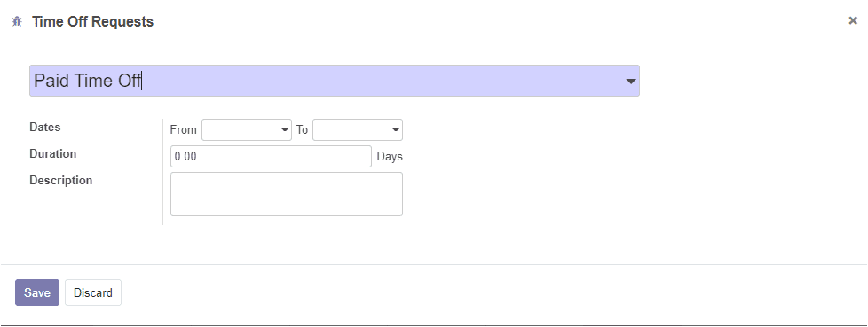Click the Description field label
Image resolution: width=868 pixels, height=327 pixels.
61,180
